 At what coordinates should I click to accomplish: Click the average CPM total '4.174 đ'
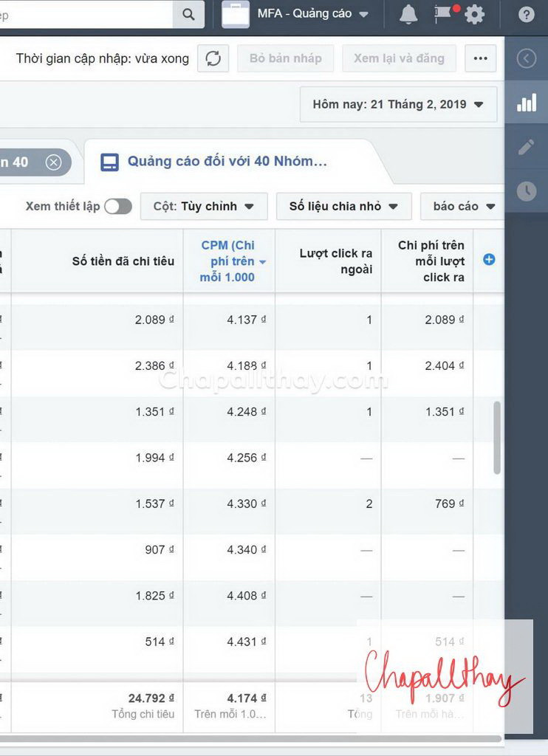[246, 698]
